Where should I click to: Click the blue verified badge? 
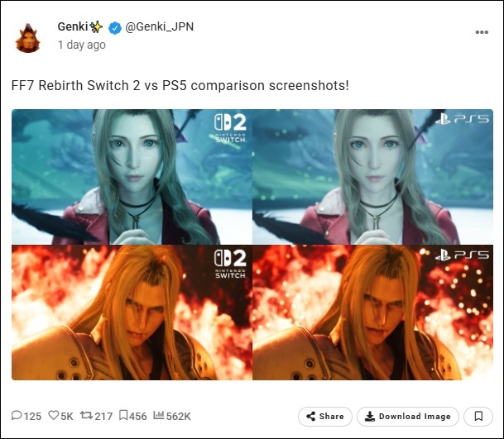(x=115, y=28)
